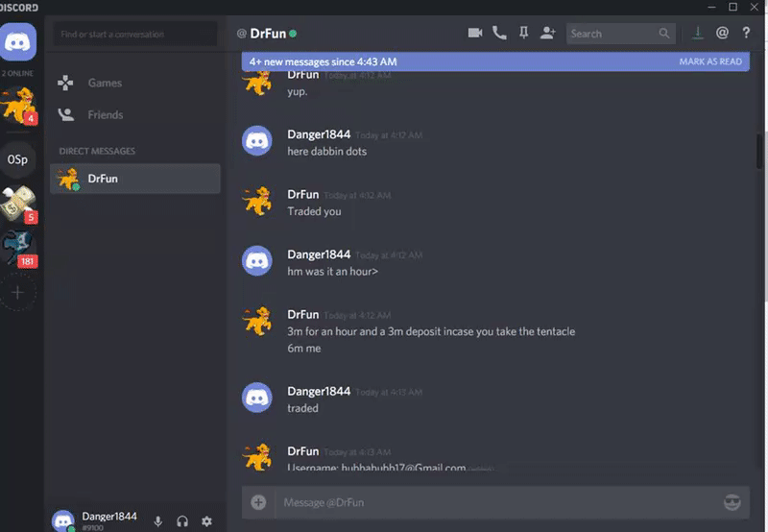Click Danger1844's avatar beside "here dabbin dots"
Screen dimensions: 768x532
click(x=257, y=140)
